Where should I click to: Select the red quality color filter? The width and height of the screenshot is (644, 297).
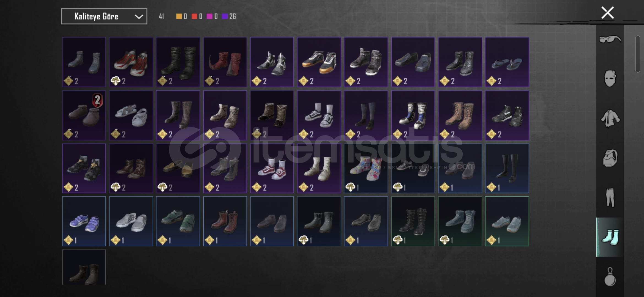coord(194,16)
